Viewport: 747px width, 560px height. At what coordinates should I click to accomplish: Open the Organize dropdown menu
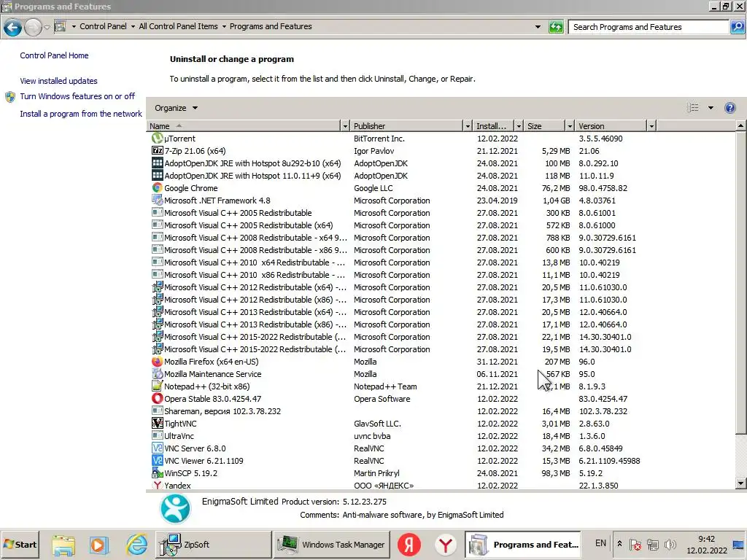(x=176, y=108)
